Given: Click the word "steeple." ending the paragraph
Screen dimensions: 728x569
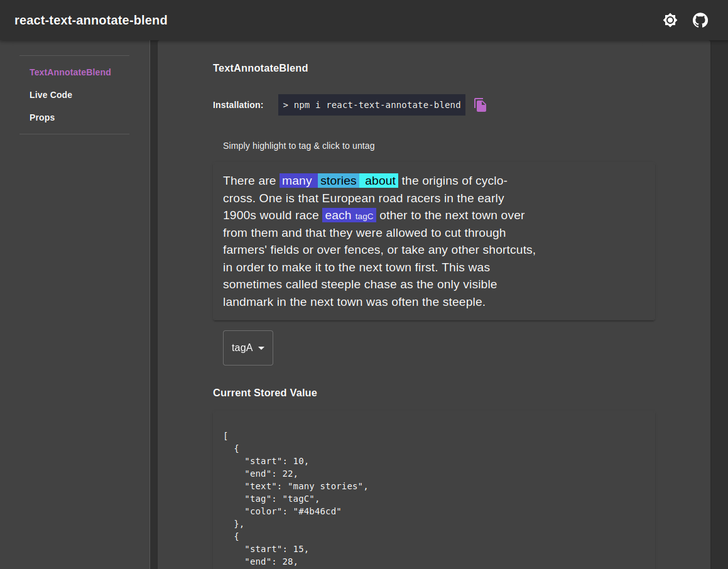Looking at the screenshot, I should [464, 302].
